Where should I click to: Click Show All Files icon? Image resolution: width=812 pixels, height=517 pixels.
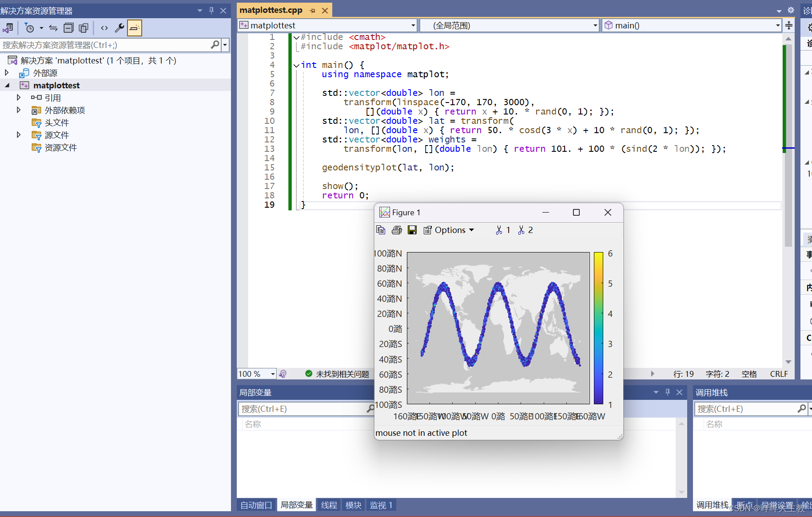click(x=84, y=28)
